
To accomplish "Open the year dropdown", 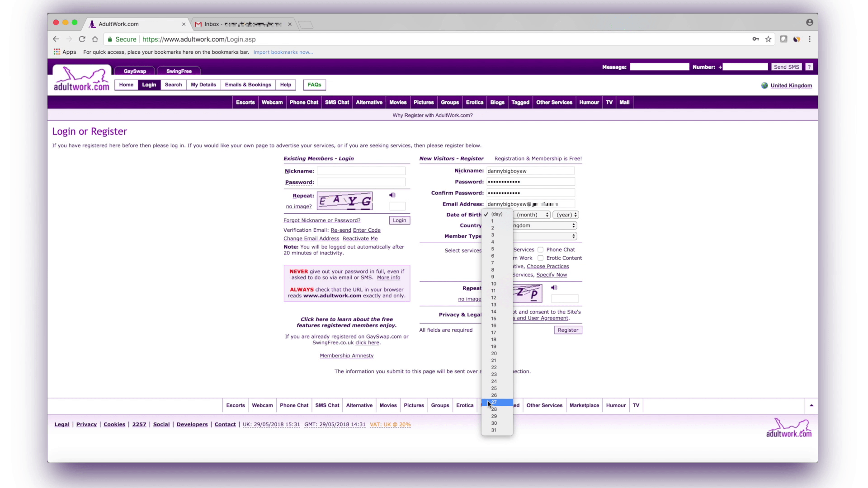I will coord(566,215).
